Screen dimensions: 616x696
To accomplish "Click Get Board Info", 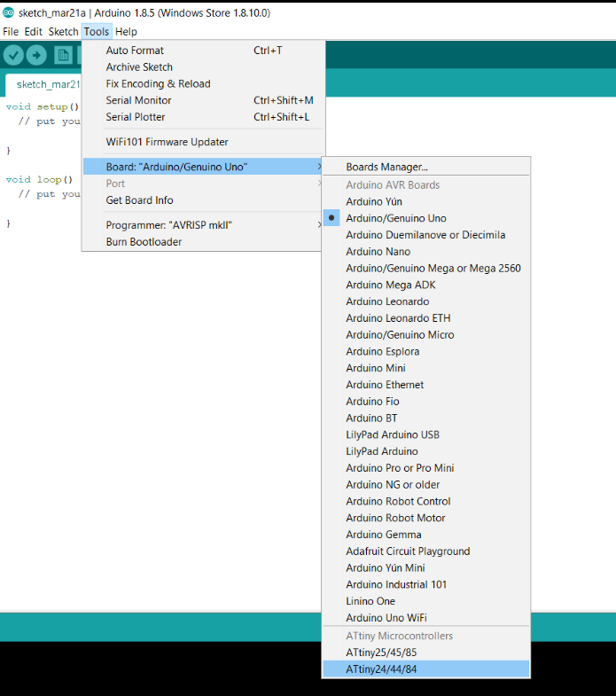I will [x=204, y=200].
